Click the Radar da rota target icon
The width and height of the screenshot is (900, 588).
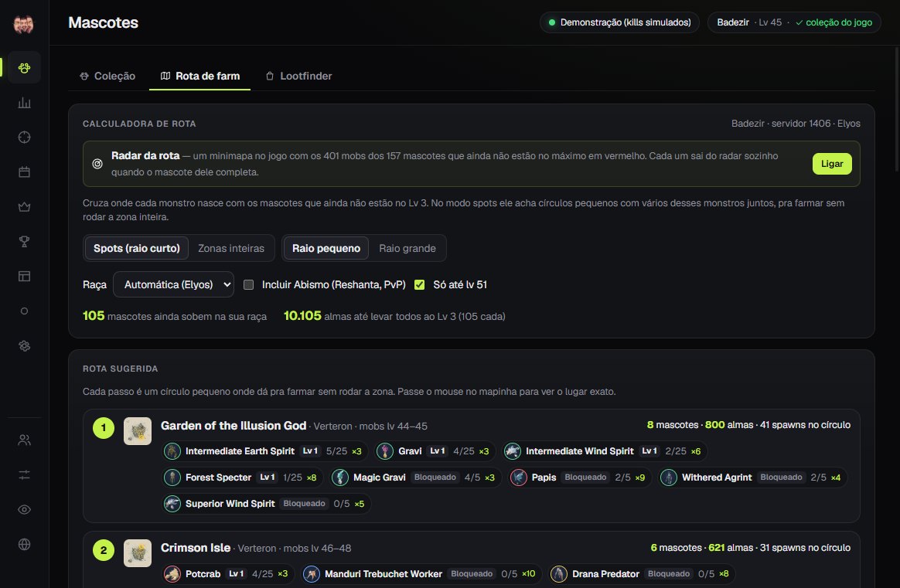[97, 164]
